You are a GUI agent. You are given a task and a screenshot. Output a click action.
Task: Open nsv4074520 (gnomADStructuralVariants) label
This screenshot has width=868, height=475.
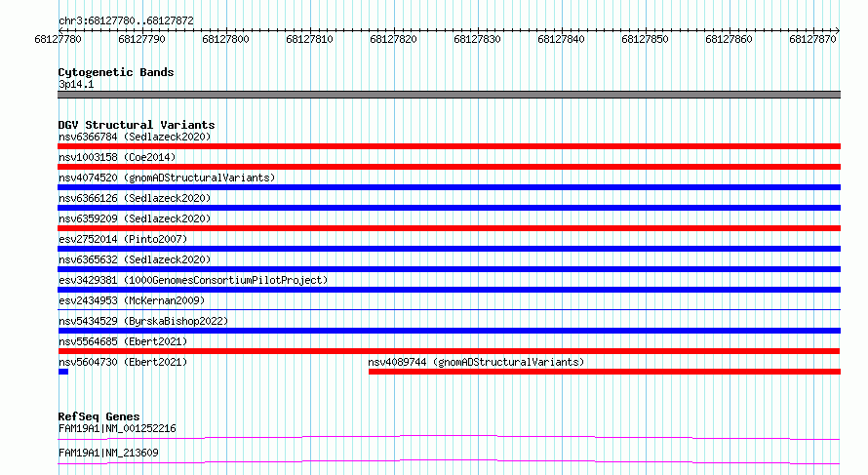pos(167,178)
